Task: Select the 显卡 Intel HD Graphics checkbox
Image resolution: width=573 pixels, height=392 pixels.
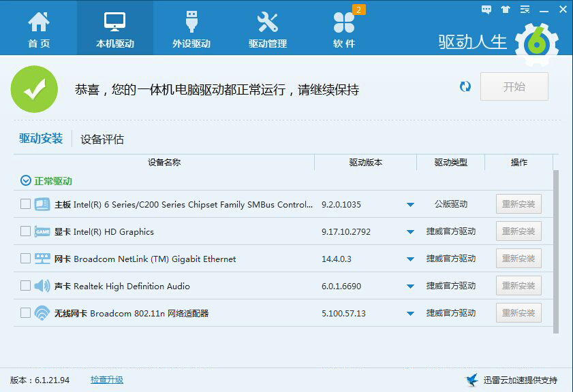Action: tap(25, 231)
